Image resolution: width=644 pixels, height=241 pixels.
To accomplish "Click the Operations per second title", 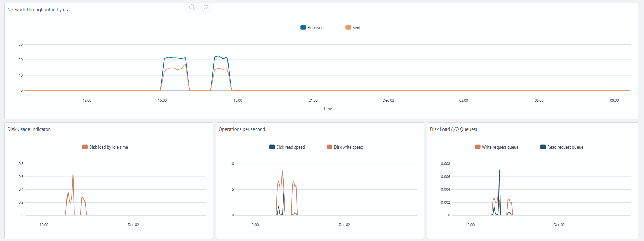I will [x=242, y=129].
